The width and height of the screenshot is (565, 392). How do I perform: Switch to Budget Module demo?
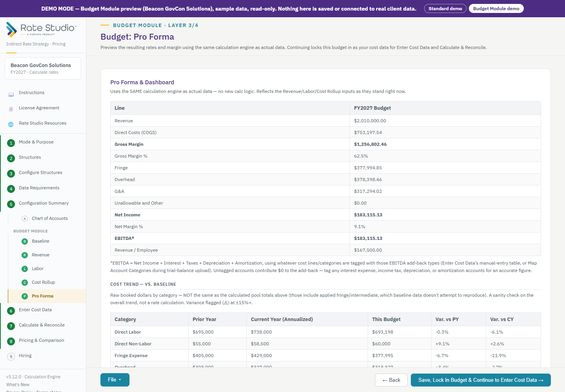(x=496, y=9)
